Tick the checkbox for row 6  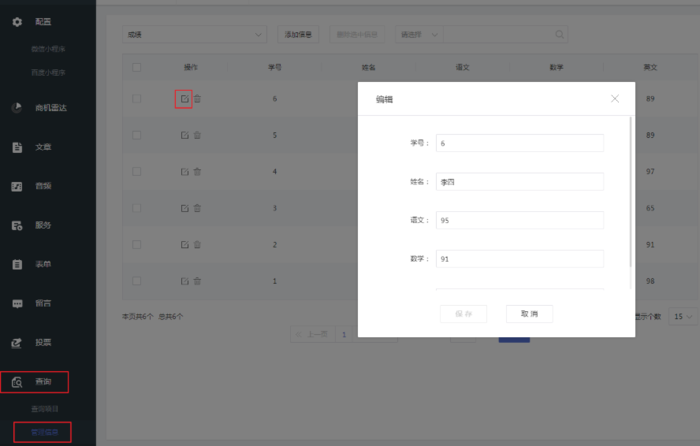coord(137,99)
